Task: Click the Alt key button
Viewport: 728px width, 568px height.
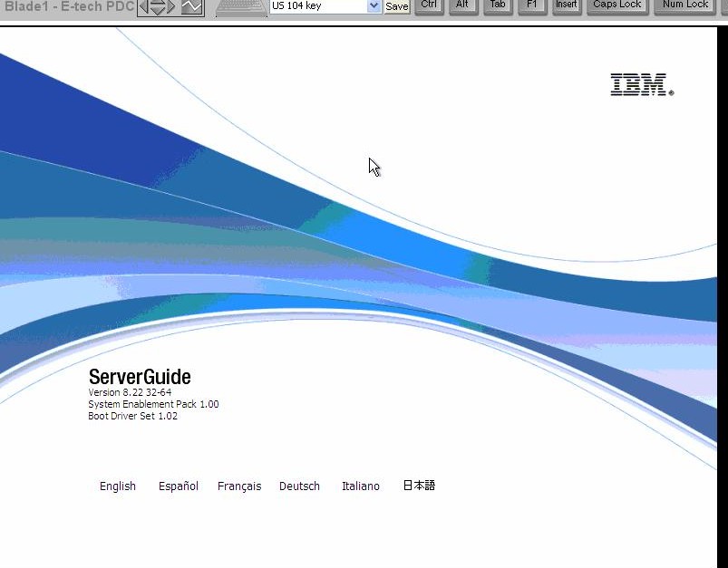Action: click(x=462, y=6)
